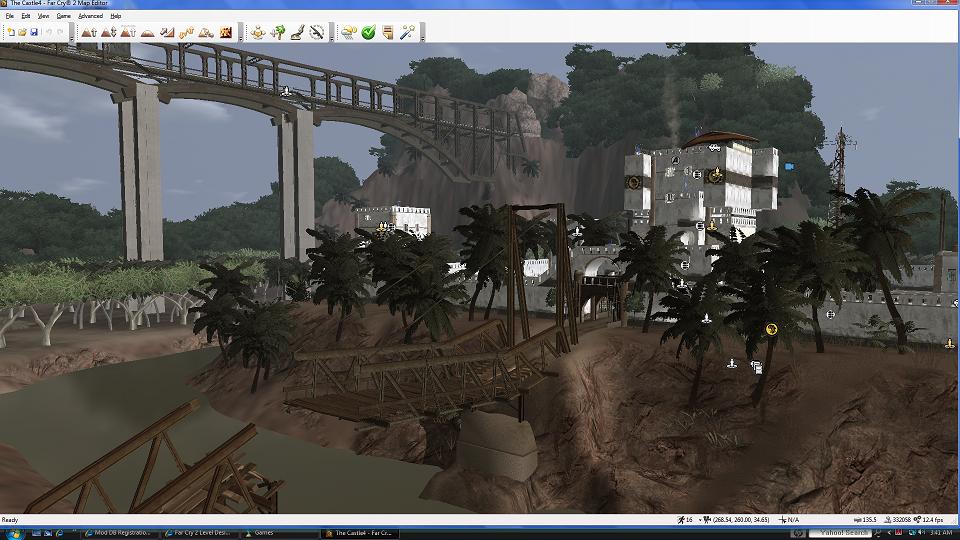Switch to Far Cry 2 Level Design taskbar window

point(198,533)
